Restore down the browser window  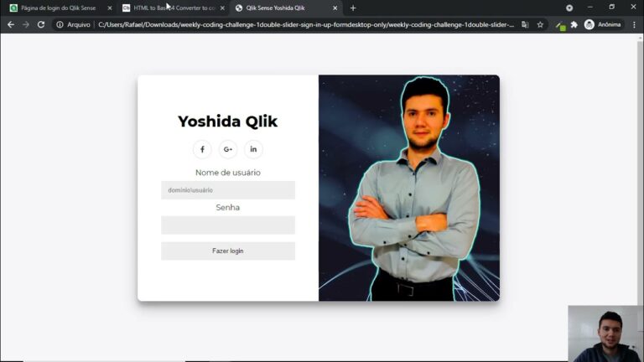[612, 8]
